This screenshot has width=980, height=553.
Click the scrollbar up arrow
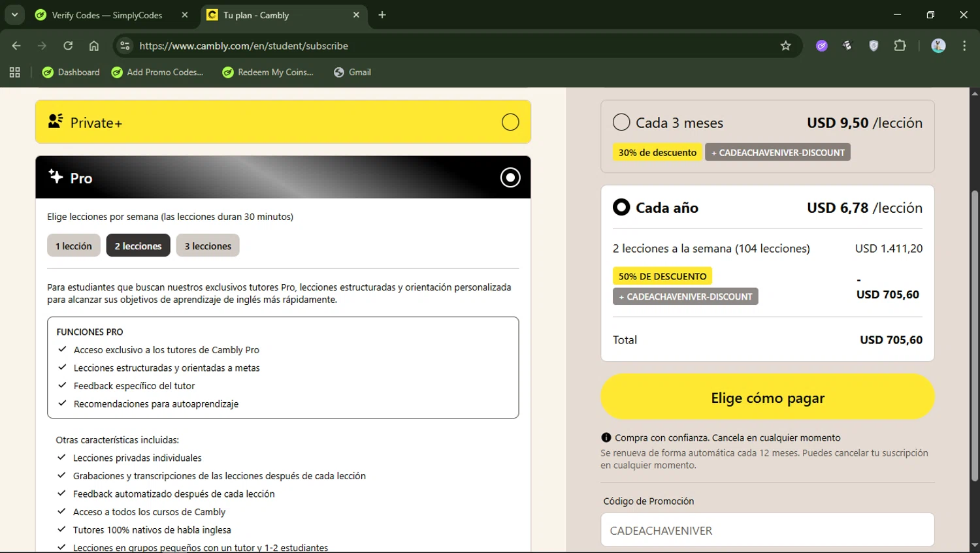click(x=975, y=94)
